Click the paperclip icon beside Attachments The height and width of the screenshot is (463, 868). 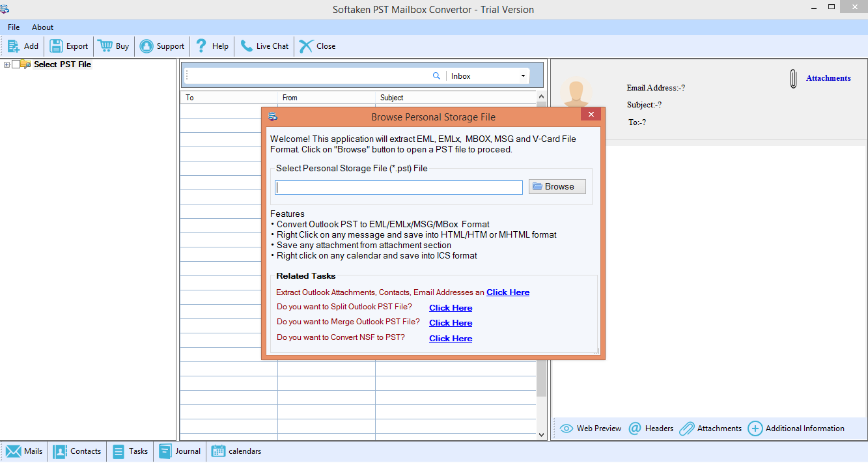coord(793,79)
